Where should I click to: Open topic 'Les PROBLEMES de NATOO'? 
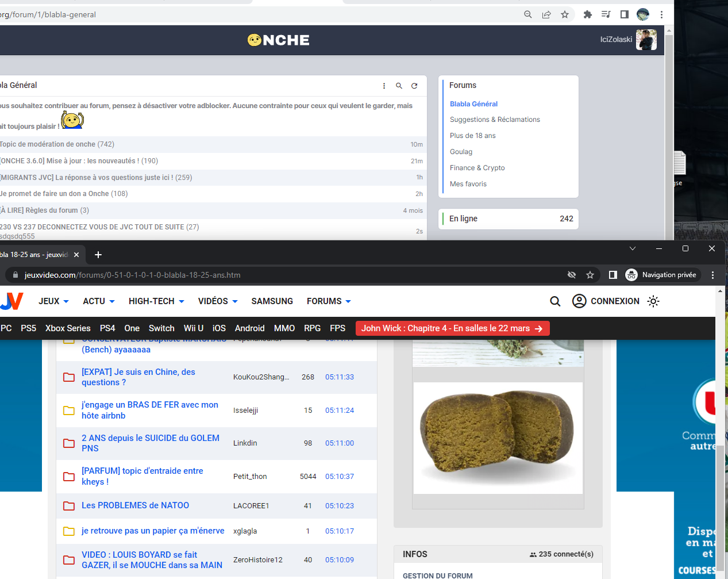[135, 505]
